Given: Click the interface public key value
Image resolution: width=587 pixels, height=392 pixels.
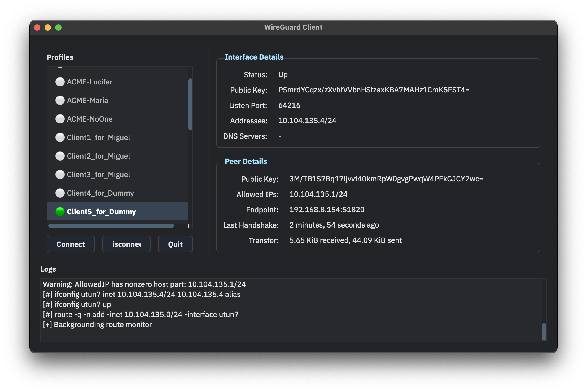Looking at the screenshot, I should pyautogui.click(x=374, y=90).
